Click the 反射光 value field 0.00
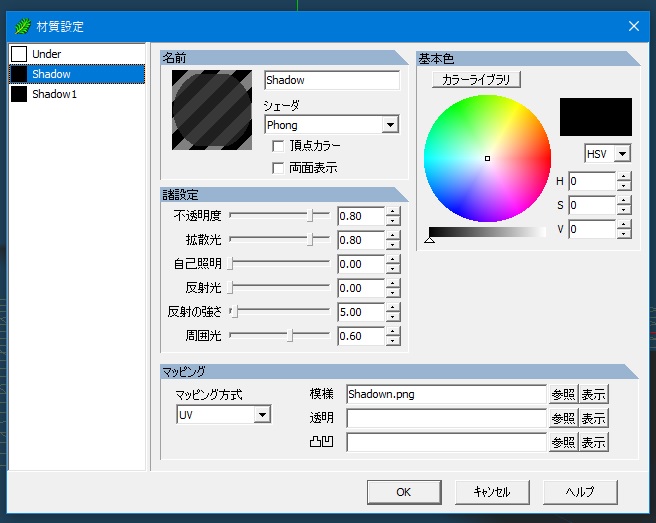This screenshot has width=656, height=523. point(361,288)
